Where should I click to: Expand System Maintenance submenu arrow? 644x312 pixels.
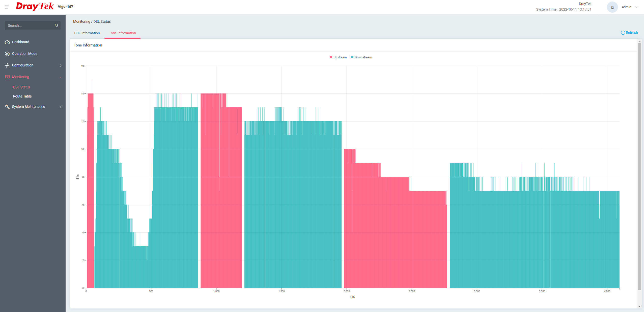(61, 107)
